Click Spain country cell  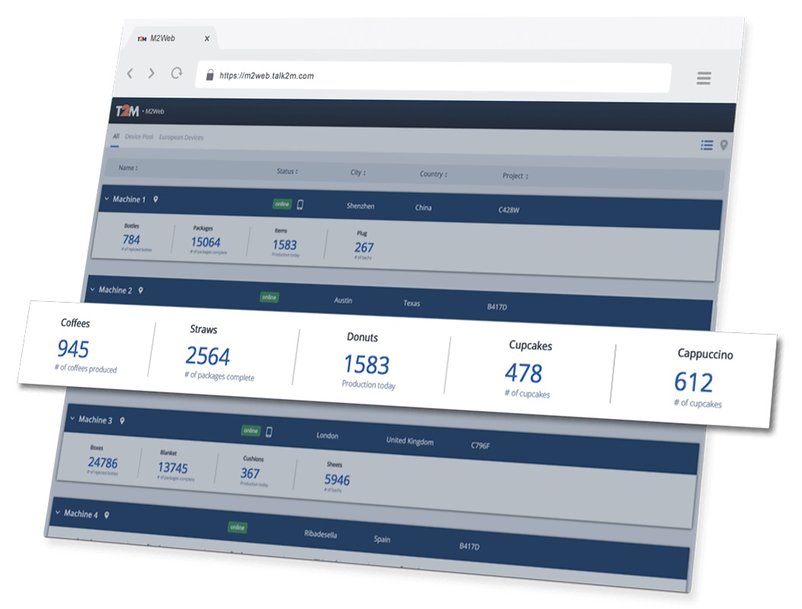[x=382, y=539]
